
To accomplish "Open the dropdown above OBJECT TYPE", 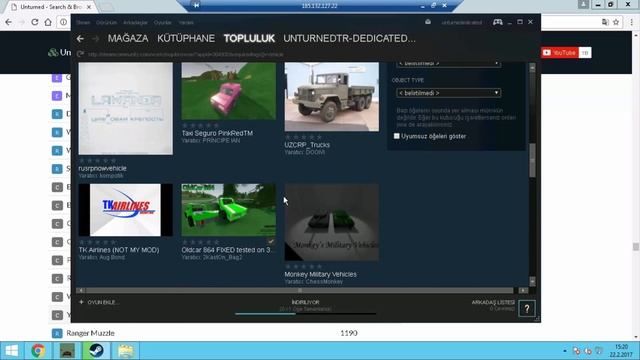I will [x=449, y=64].
